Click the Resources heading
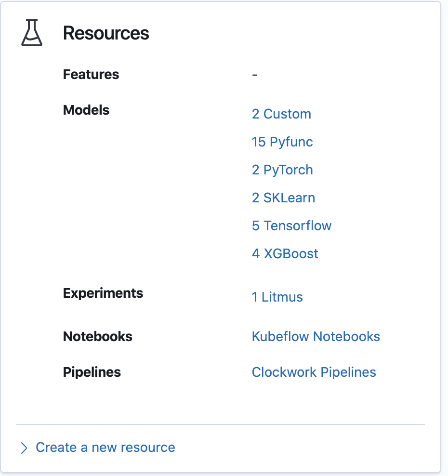The height and width of the screenshot is (476, 448). coord(106,33)
